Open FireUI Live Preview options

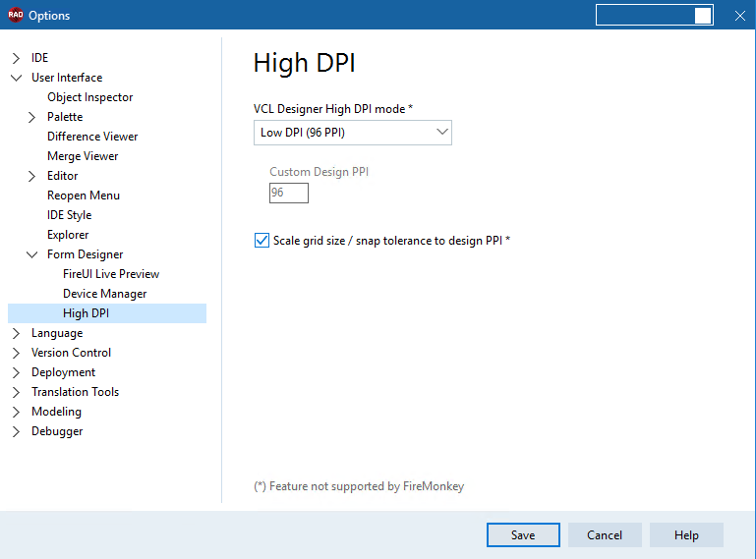point(111,274)
